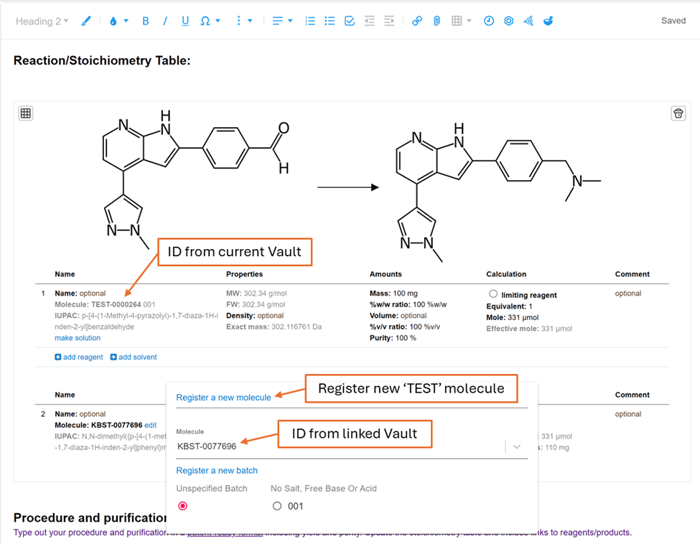Screen dimensions: 700x544
Task: Expand the text color dropdown arrow
Action: [x=126, y=21]
